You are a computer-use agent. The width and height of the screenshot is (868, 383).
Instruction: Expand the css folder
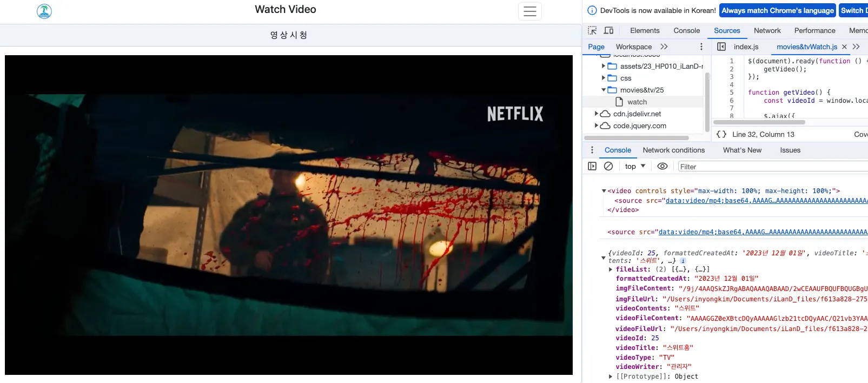click(x=604, y=78)
